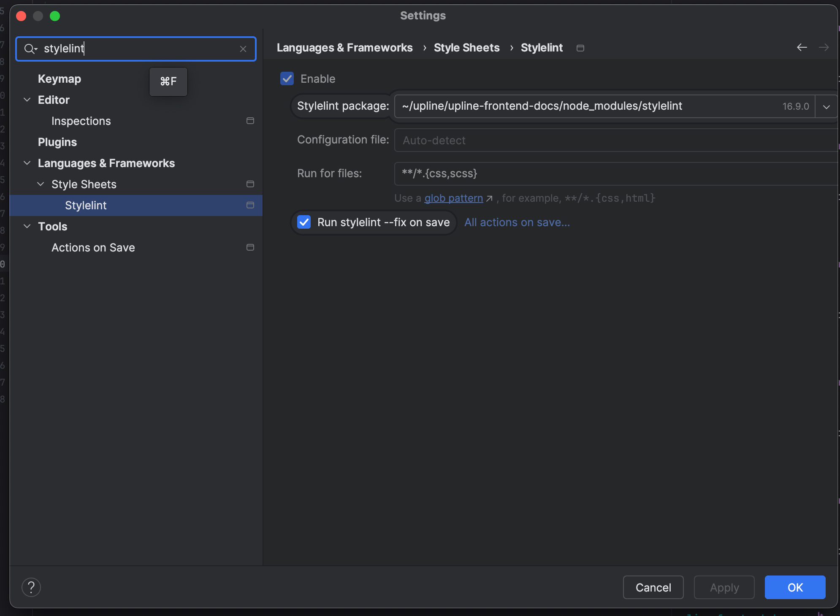The image size is (840, 616).
Task: Select Keymap in settings tree
Action: point(60,79)
